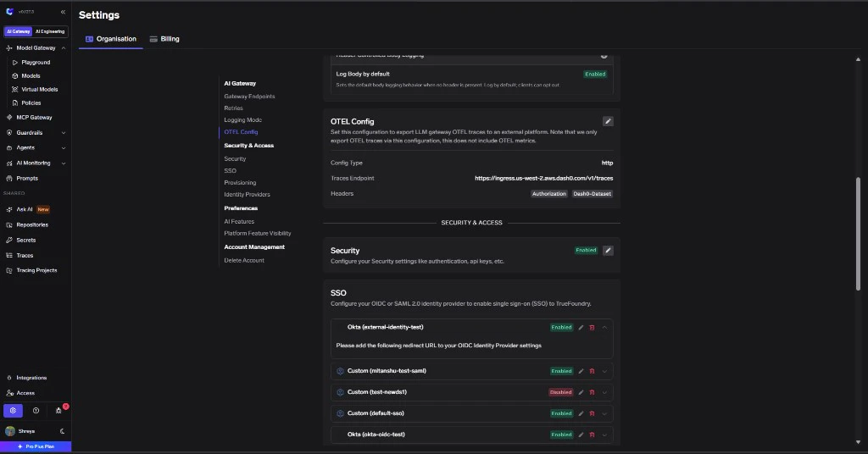This screenshot has height=454, width=868.
Task: Toggle dark mode with moon icon
Action: [62, 431]
